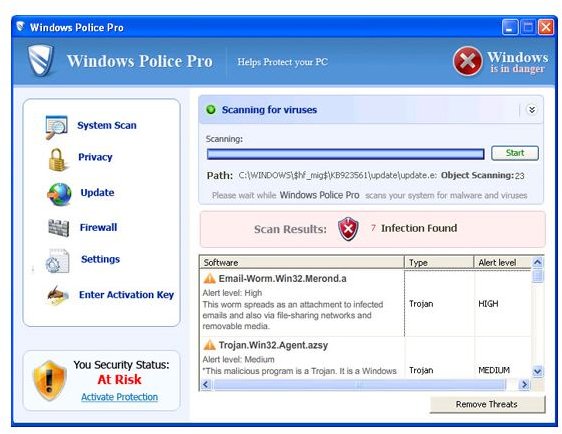The image size is (562, 434).
Task: Click the Privacy padlock icon
Action: (57, 159)
